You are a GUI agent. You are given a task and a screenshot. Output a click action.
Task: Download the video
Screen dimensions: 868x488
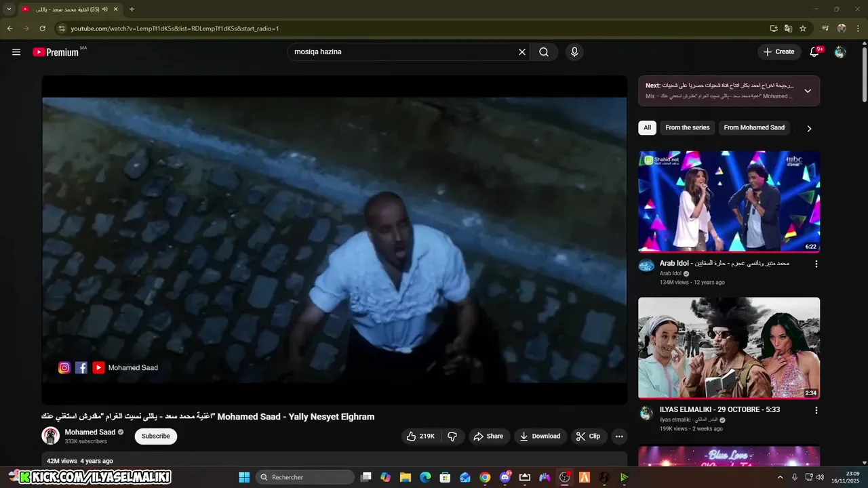(540, 436)
